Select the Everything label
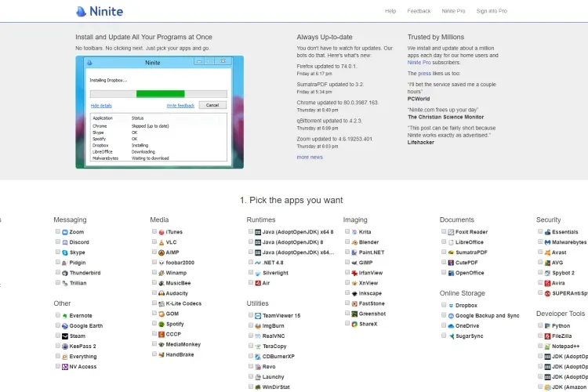Image resolution: width=588 pixels, height=392 pixels. (x=83, y=357)
